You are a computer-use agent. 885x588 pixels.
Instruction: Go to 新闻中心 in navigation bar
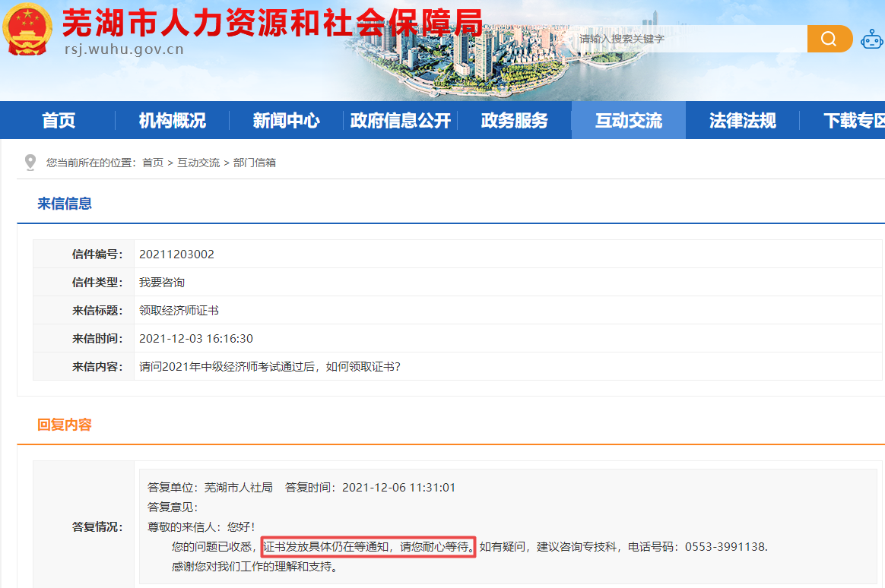(286, 121)
